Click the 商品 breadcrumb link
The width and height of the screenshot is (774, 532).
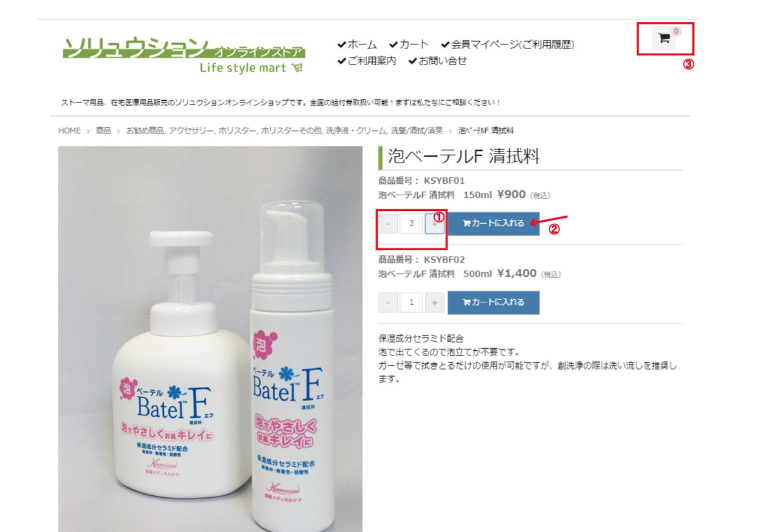pos(103,130)
